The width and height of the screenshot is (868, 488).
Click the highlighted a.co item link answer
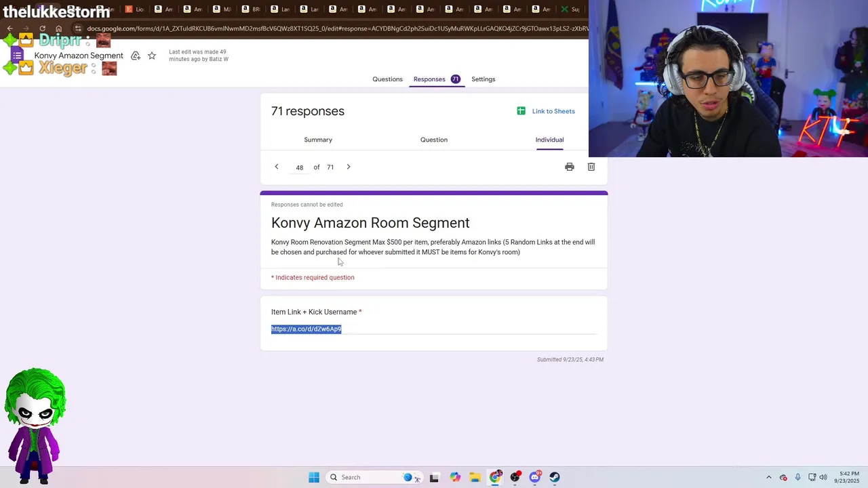[307, 329]
